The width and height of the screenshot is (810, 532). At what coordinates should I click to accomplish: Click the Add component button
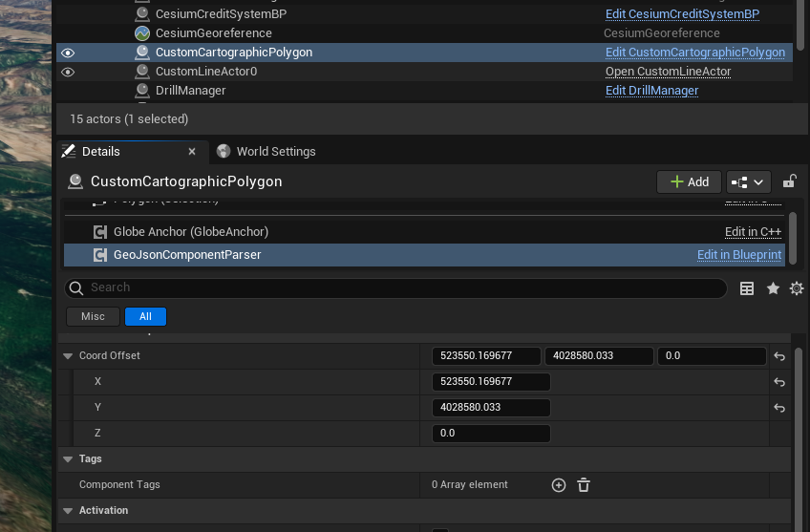coord(689,181)
